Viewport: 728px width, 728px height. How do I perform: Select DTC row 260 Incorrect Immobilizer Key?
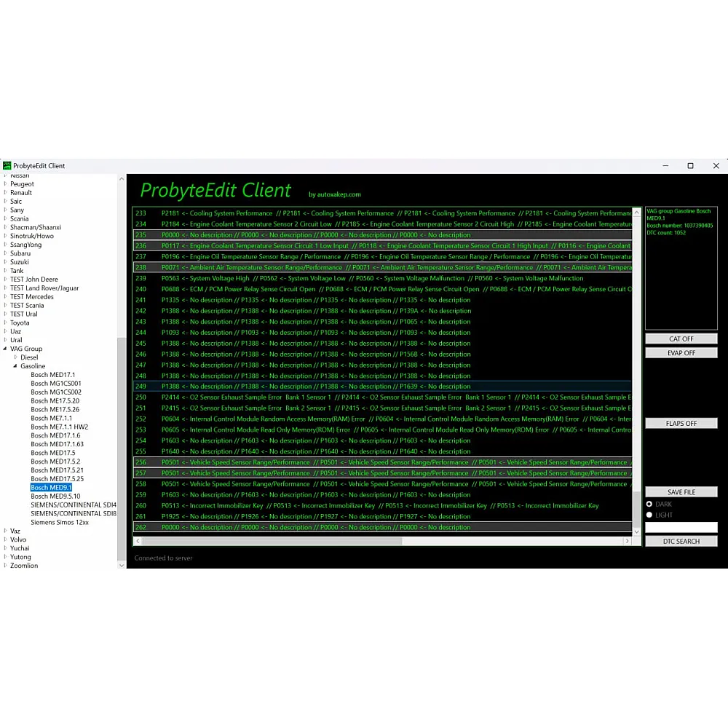379,505
